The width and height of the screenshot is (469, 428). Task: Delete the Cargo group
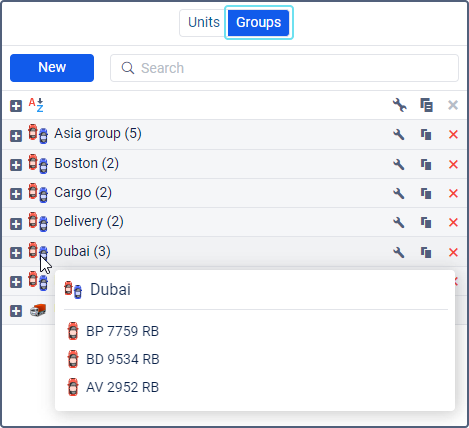[453, 193]
